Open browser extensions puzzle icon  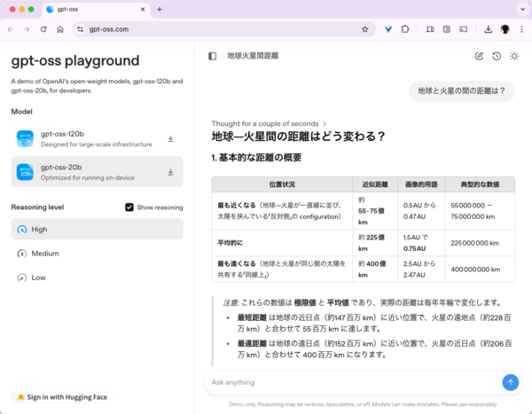point(405,28)
